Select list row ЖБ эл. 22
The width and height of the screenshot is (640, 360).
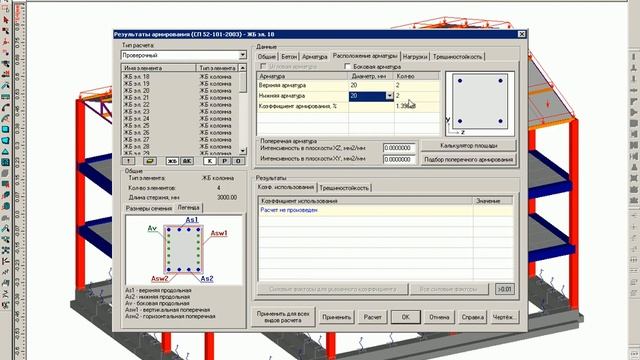180,104
